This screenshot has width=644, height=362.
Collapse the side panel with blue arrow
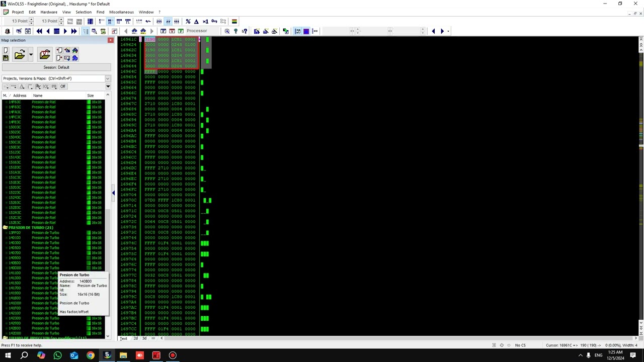pos(113,193)
